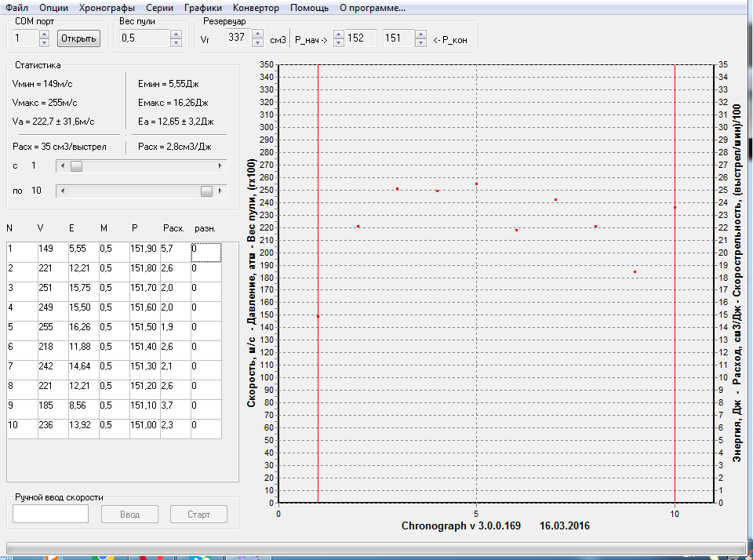Increase P_кон pressure with up arrow
753x560 pixels.
click(420, 35)
